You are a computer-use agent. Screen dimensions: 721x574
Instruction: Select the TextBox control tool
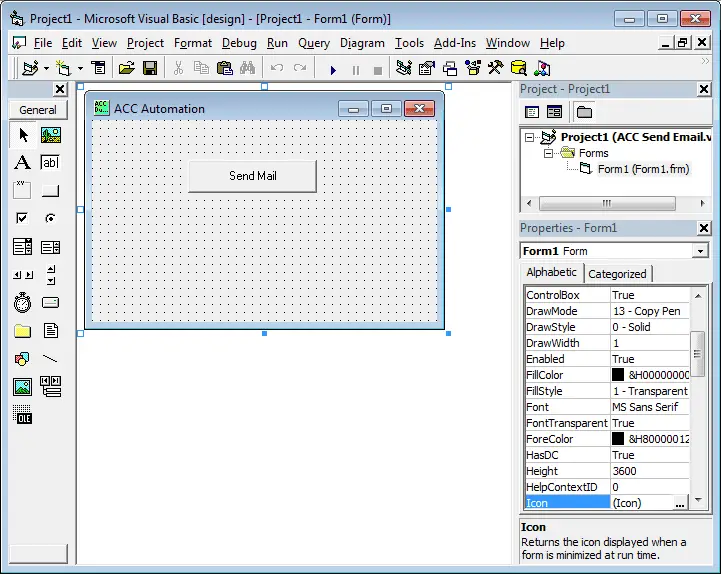point(51,163)
